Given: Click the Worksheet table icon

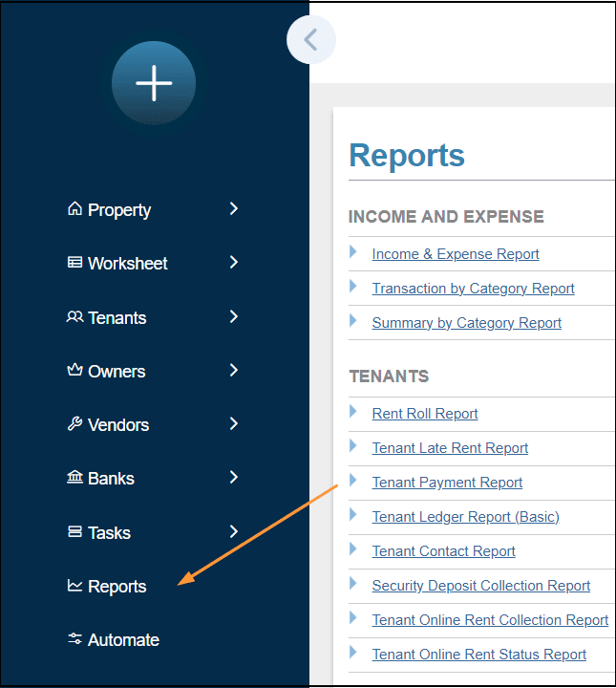Looking at the screenshot, I should point(74,263).
